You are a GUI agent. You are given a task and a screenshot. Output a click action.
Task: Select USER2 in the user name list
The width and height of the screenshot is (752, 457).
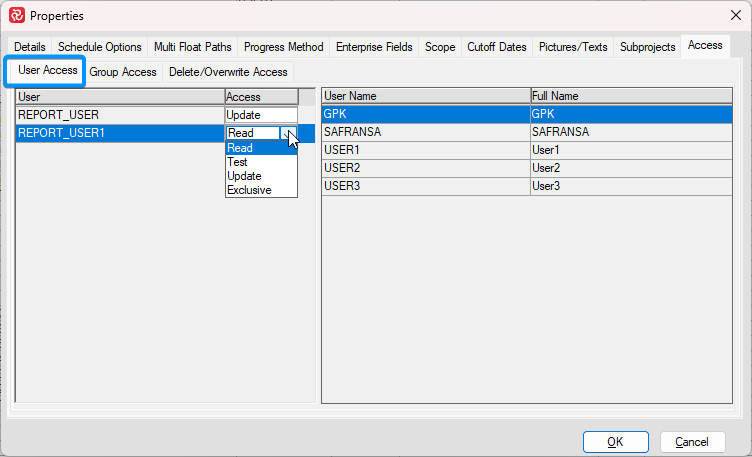click(x=425, y=168)
